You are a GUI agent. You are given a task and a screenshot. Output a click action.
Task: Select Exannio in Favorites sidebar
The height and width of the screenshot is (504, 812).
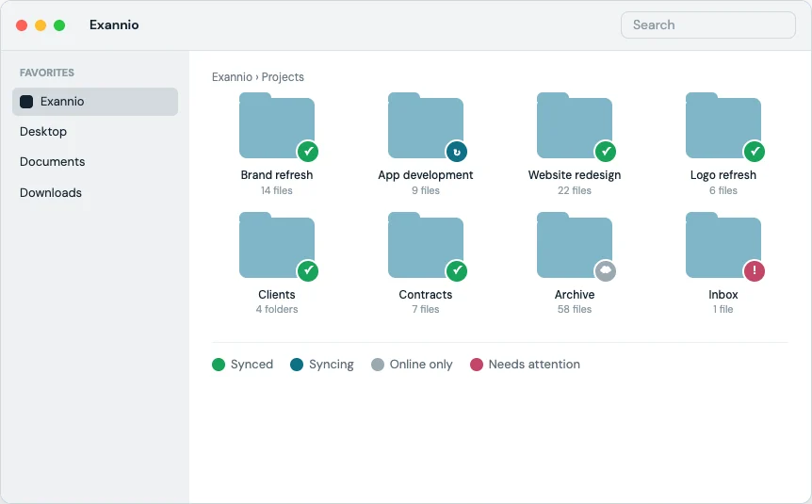coord(95,102)
